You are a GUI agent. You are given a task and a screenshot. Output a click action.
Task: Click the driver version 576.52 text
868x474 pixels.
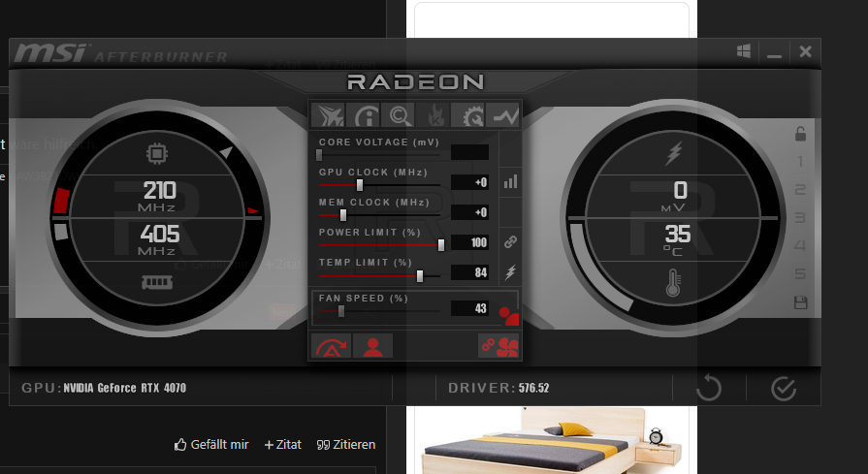click(533, 388)
